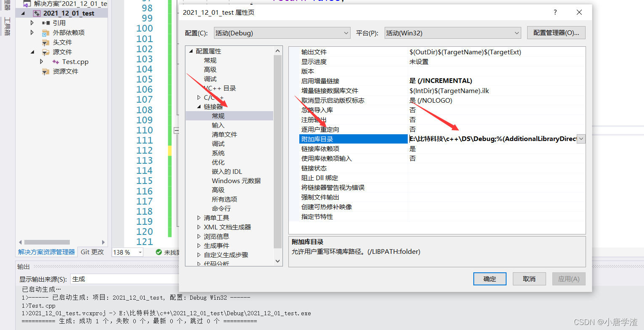
Task: Switch to the 解决方案资源管理器 tab
Action: (46, 252)
